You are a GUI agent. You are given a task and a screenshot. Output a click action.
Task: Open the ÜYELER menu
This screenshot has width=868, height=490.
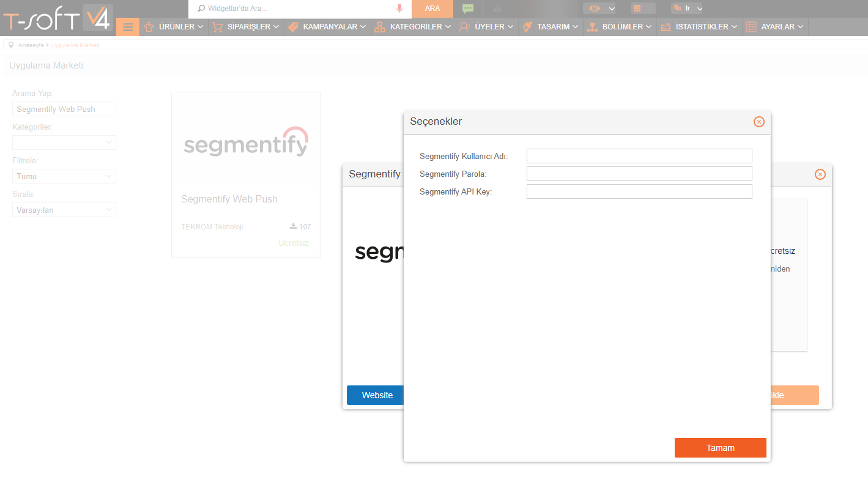pyautogui.click(x=488, y=27)
